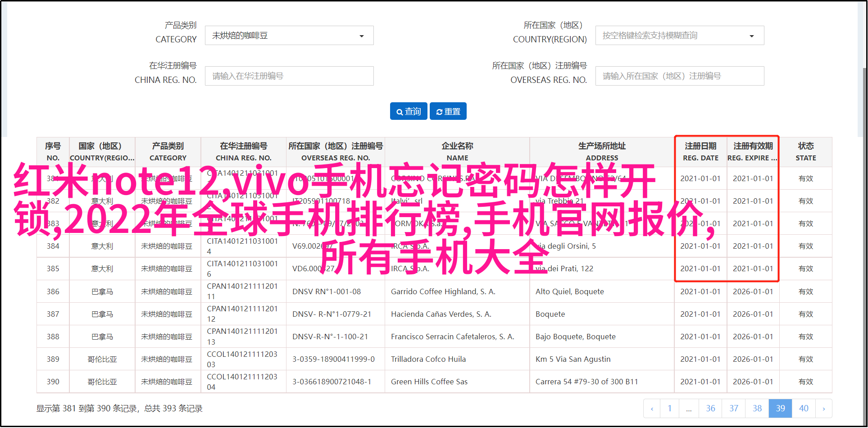The width and height of the screenshot is (868, 428).
Task: Click the 生产场所地址 ADDRESS column header
Action: tap(602, 152)
